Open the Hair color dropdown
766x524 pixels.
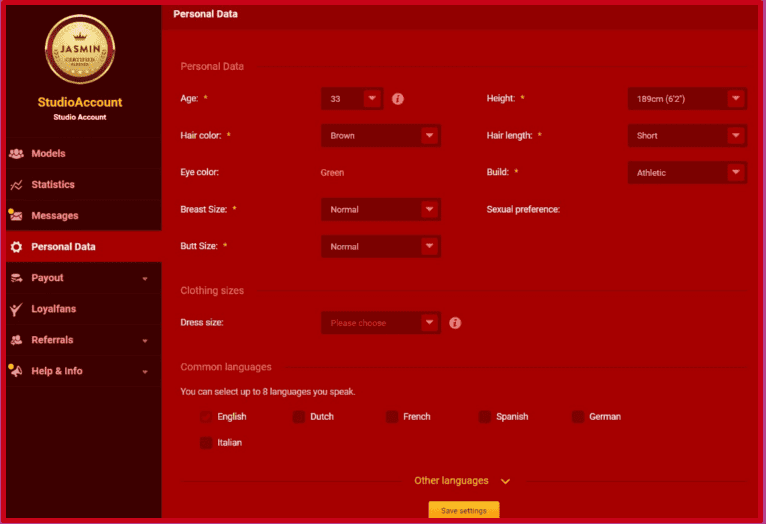click(x=380, y=136)
